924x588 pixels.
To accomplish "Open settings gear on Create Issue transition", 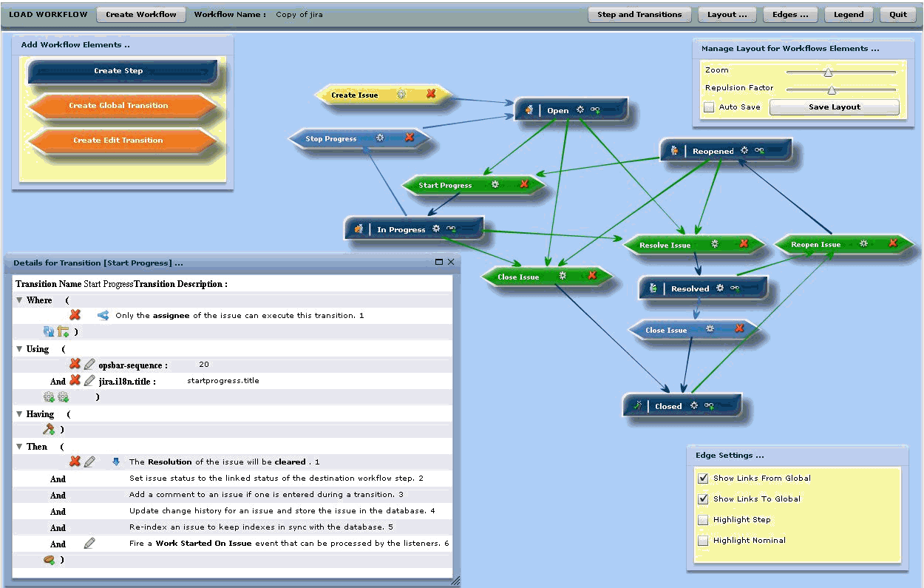I will point(401,95).
